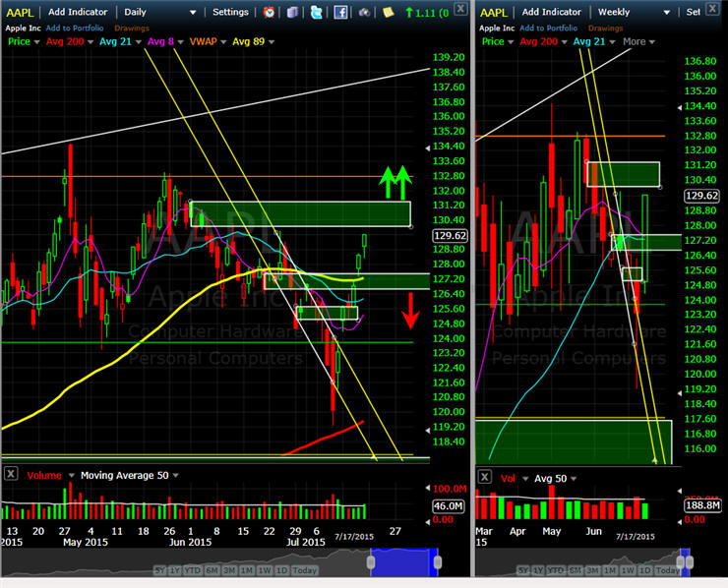Click the 129.62 price label on Daily chart
This screenshot has height=588, width=728.
click(x=450, y=236)
